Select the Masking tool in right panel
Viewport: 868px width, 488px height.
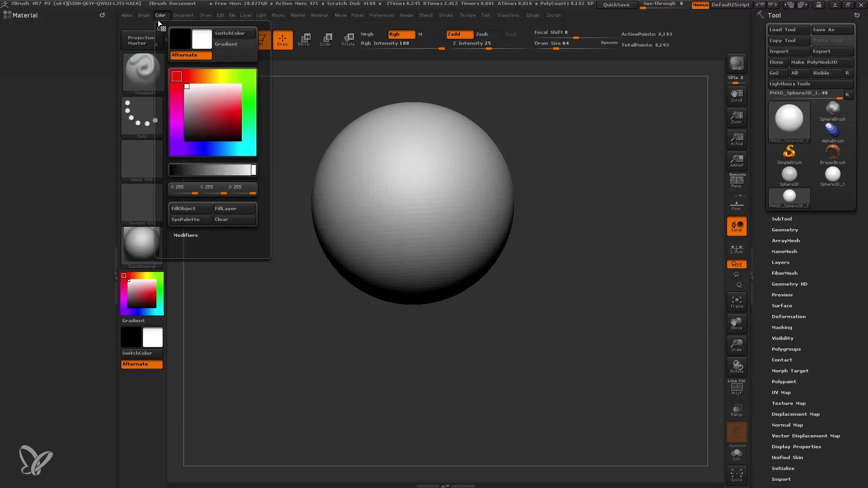(x=782, y=327)
